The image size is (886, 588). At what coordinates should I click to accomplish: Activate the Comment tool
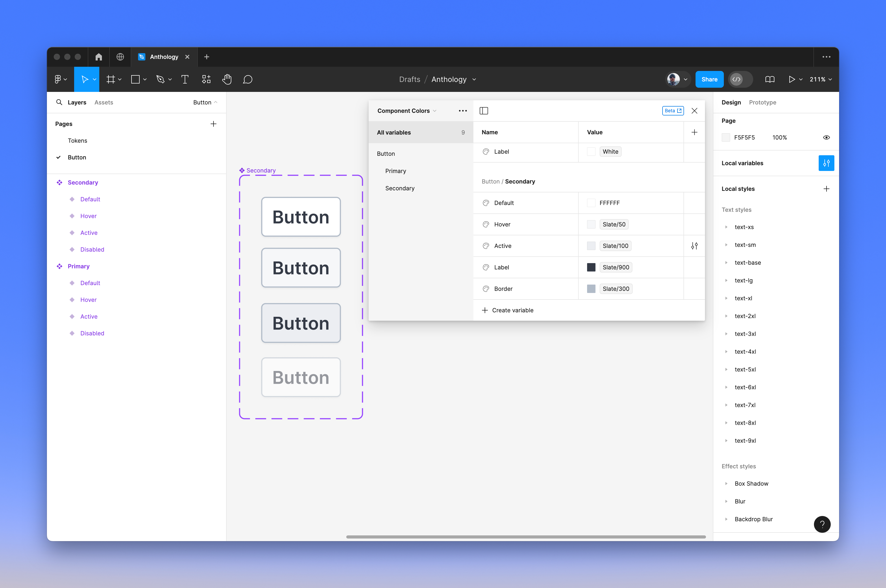click(x=247, y=79)
